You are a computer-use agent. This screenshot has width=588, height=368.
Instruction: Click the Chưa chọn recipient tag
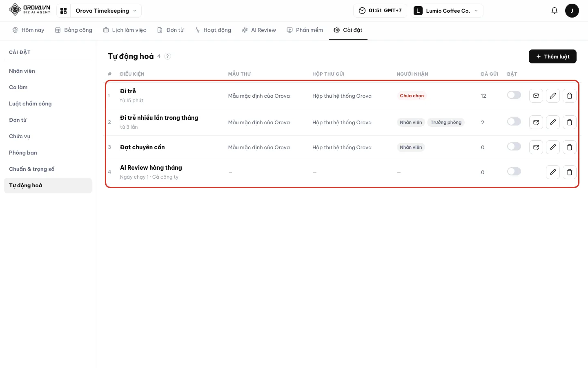(412, 96)
